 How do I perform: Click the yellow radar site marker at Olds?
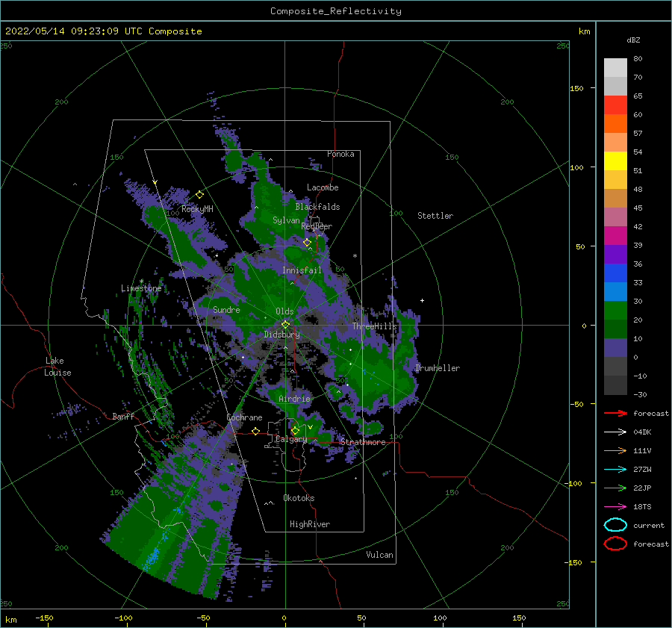pos(285,325)
